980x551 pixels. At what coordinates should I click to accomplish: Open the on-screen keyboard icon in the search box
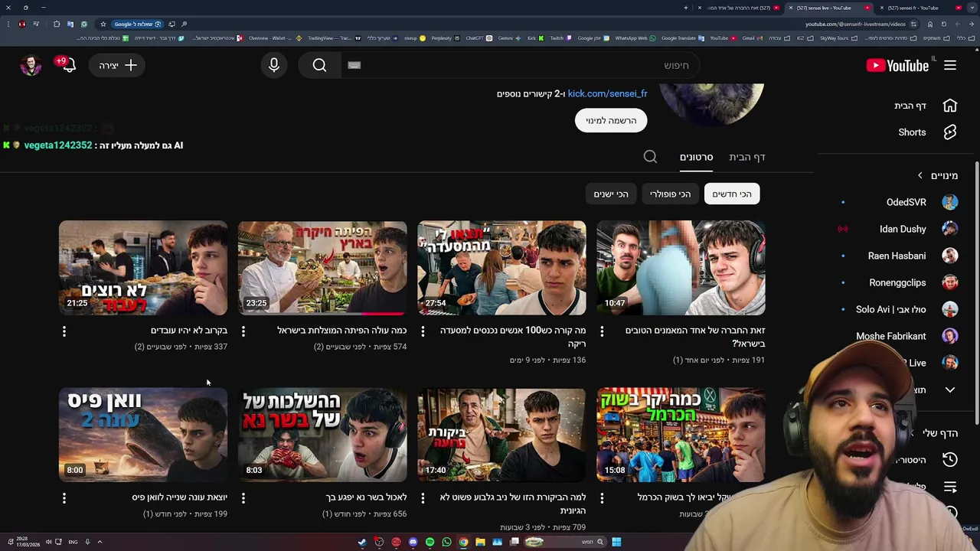[x=354, y=66]
